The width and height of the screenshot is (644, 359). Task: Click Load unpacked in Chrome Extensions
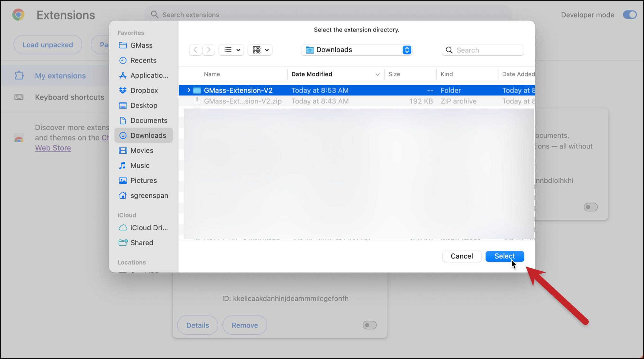[48, 45]
